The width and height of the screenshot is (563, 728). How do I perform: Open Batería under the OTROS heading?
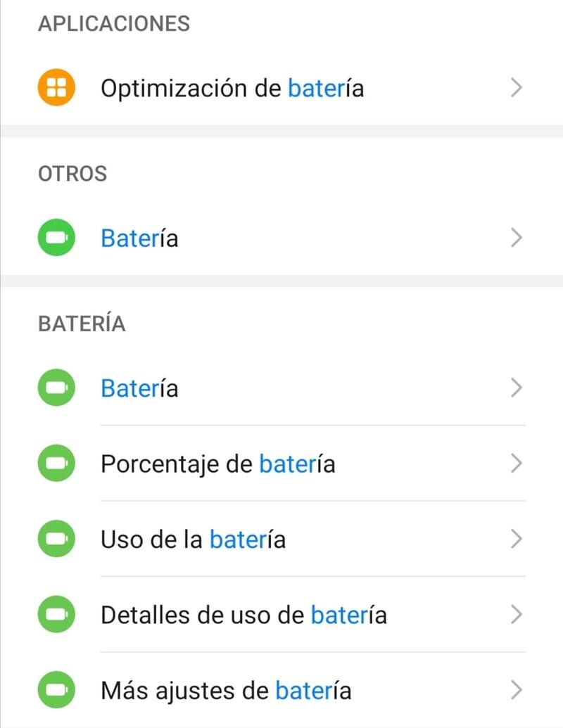(139, 238)
